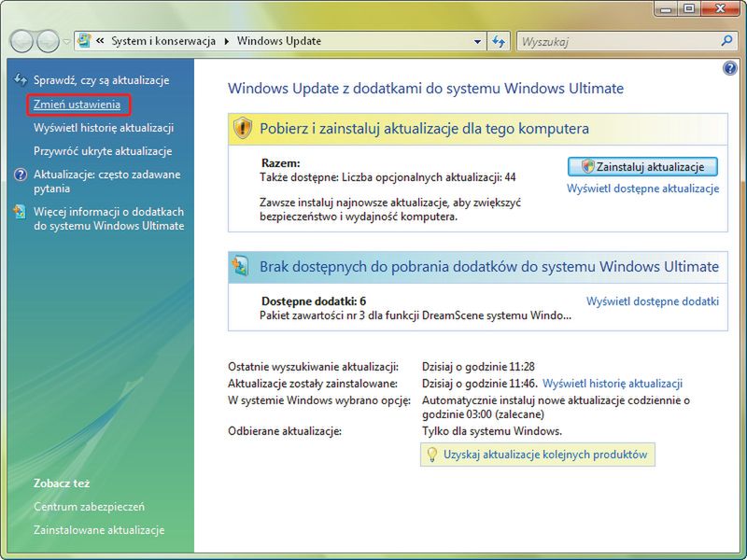
Task: Open Wyświetl dostępne dodatki link
Action: 652,301
